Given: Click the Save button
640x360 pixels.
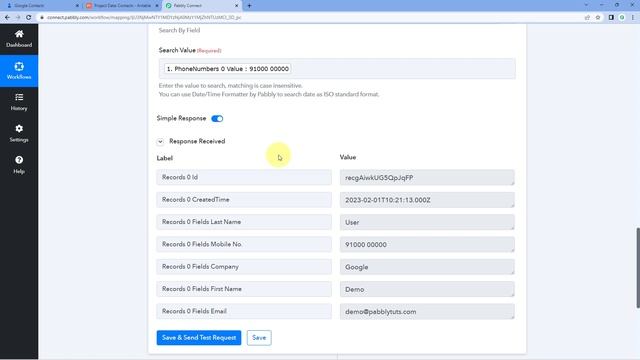Looking at the screenshot, I should (x=259, y=338).
